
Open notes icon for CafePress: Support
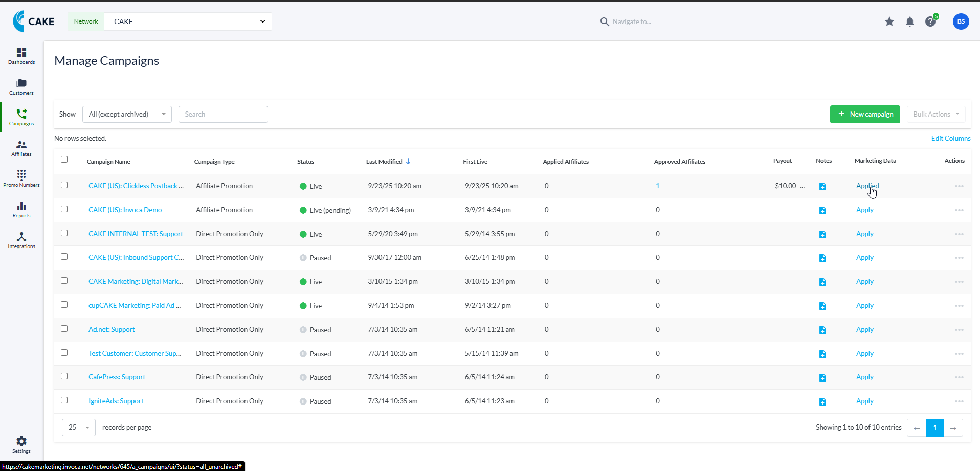[822, 378]
